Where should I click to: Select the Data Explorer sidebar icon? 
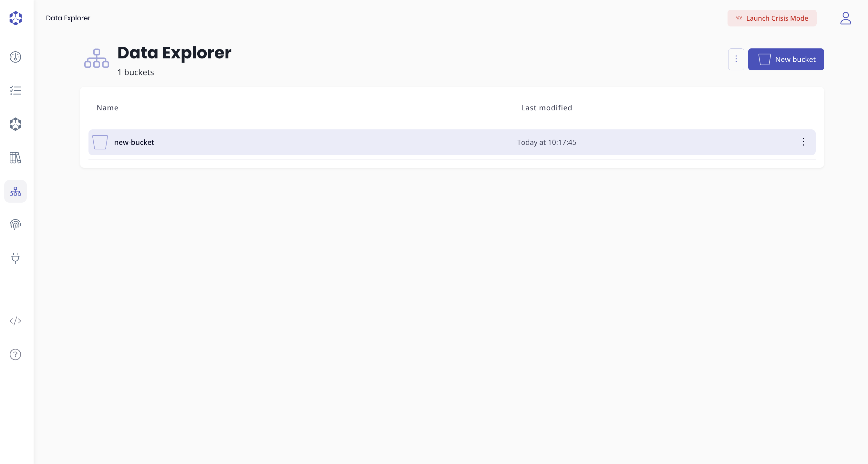pos(15,191)
